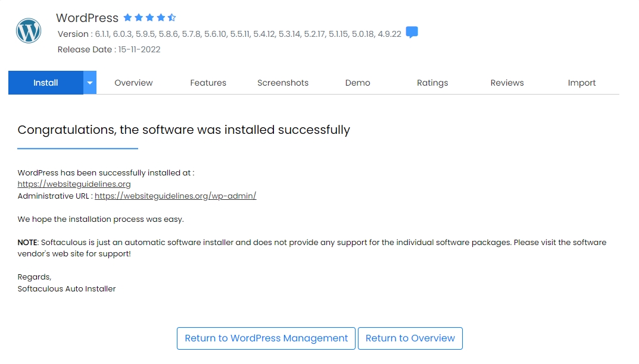Click the WordPress logo icon

29,31
